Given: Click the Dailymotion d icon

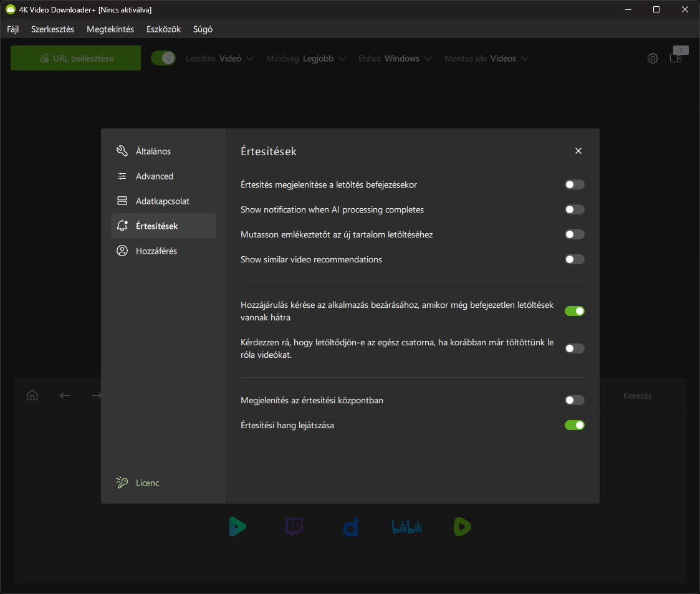Looking at the screenshot, I should [350, 527].
